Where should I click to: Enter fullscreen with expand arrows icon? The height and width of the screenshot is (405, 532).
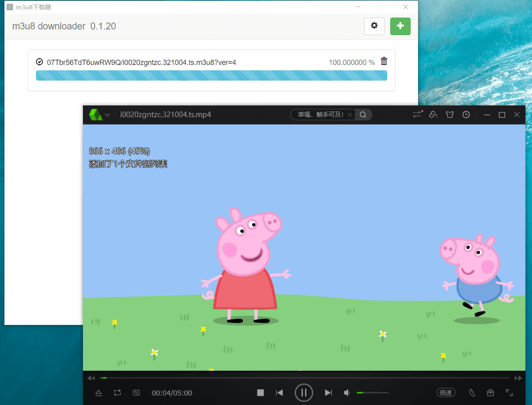coord(509,393)
